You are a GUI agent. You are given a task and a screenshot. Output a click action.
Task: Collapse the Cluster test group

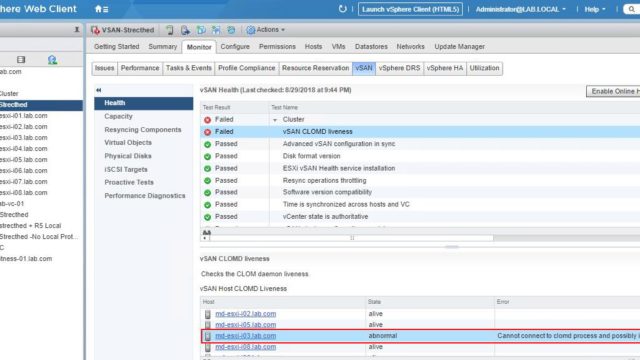(275, 120)
